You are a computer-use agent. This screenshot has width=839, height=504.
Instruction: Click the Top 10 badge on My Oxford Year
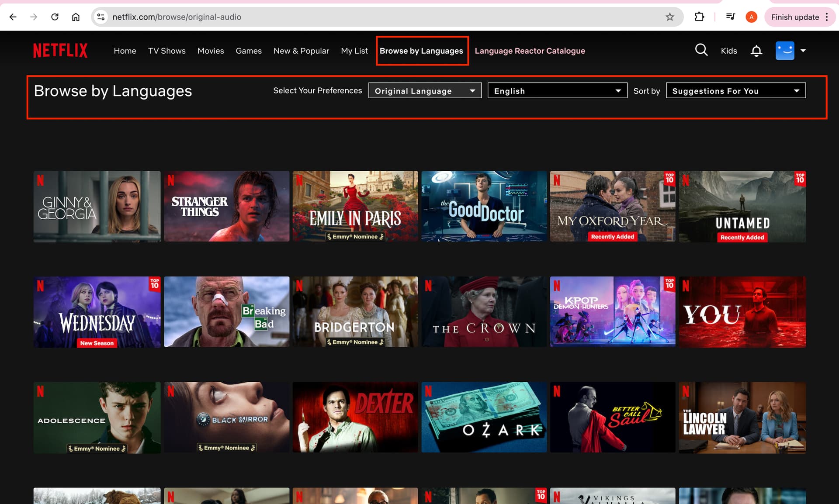click(669, 178)
